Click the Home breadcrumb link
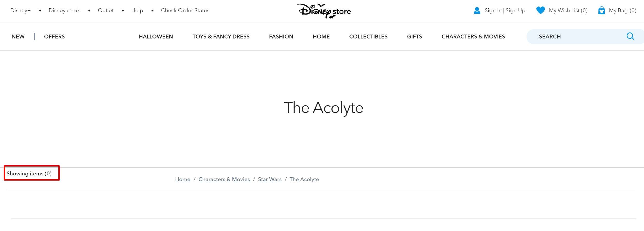This screenshot has width=644, height=231. pos(183,179)
